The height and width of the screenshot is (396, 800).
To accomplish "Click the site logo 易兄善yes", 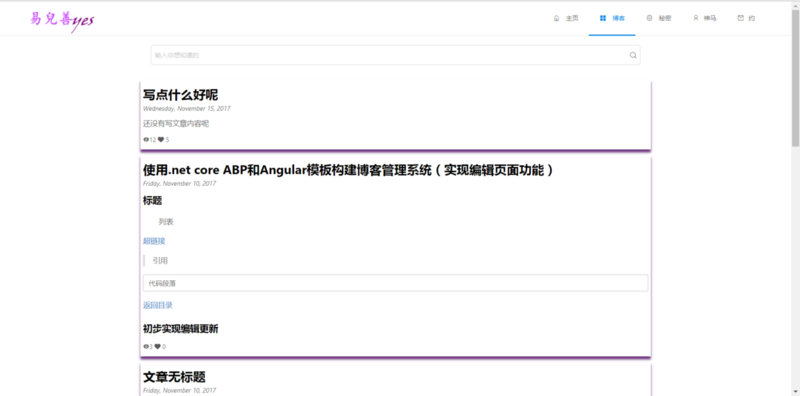I will 62,20.
